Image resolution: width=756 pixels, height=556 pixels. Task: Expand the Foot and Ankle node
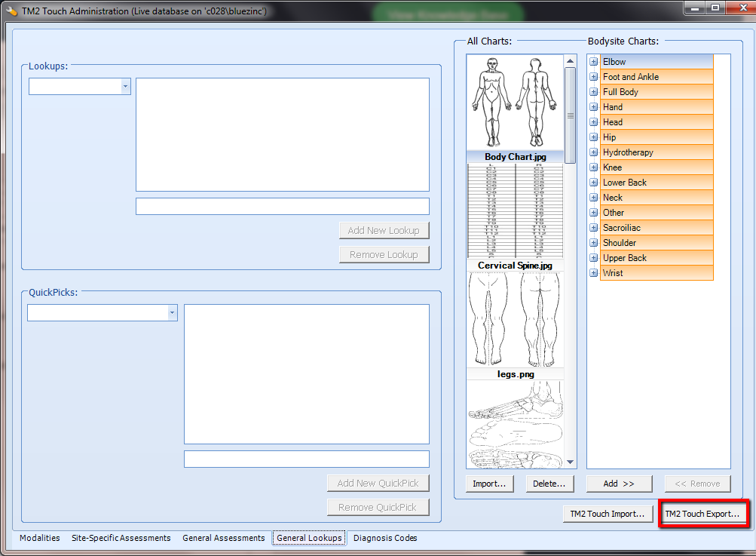593,77
